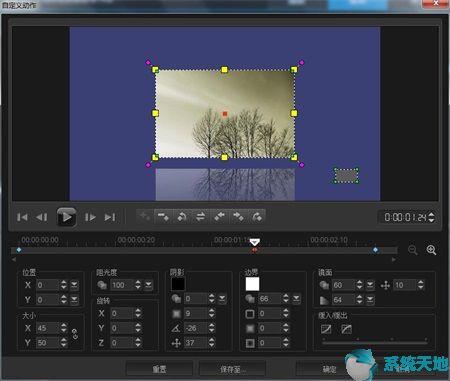
Task: Click the opacity field showing 100
Action: tap(122, 285)
